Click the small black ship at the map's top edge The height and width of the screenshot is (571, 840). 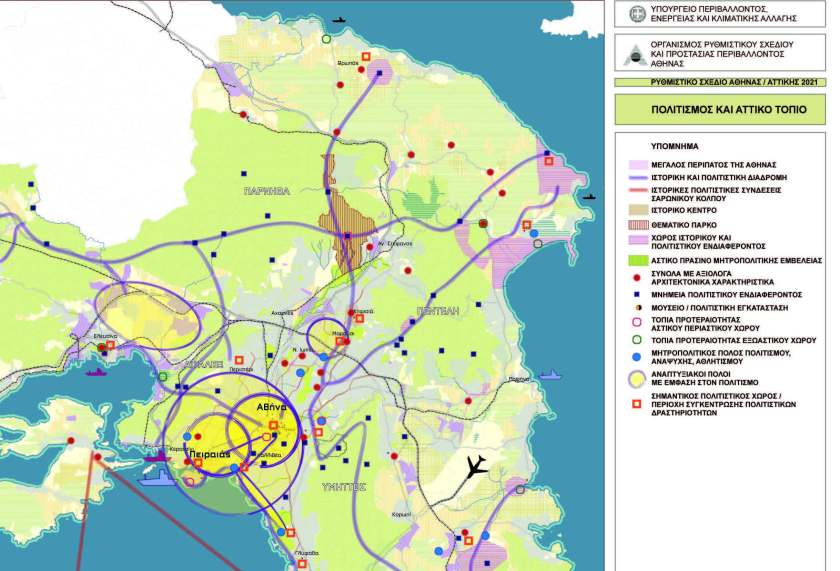coord(339,20)
